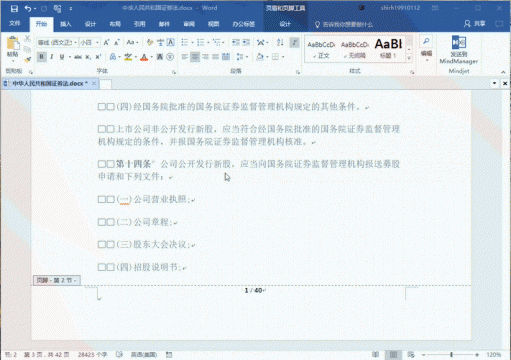Open the numbering list dropdown arrow

(x=208, y=43)
